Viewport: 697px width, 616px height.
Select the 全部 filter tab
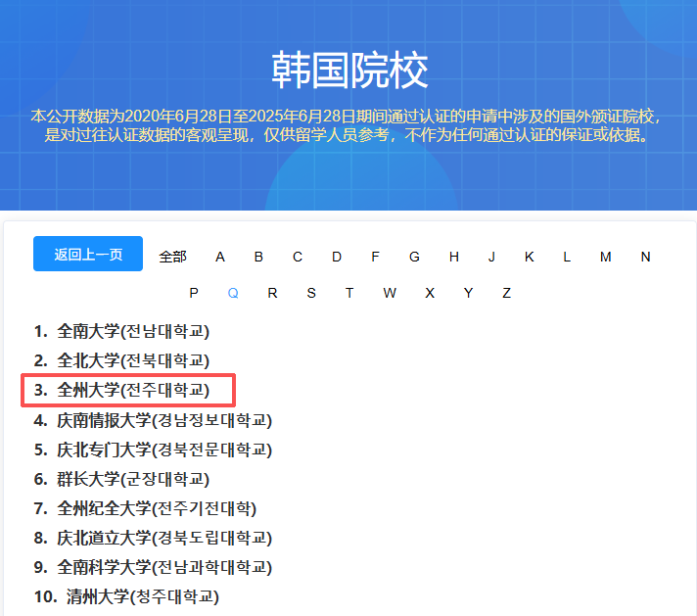172,257
